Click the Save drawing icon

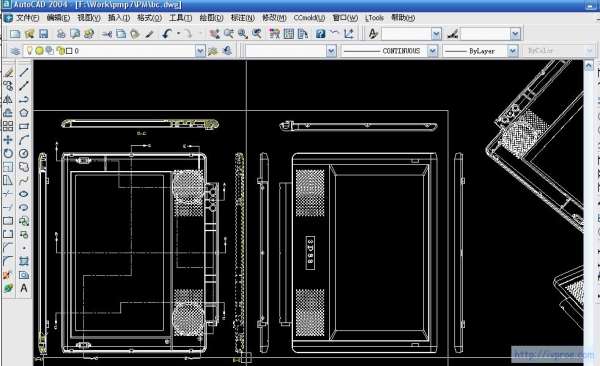(x=44, y=34)
